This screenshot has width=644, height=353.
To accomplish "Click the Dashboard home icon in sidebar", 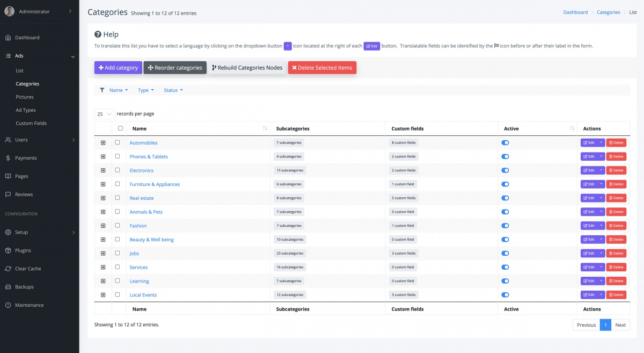I will 8,38.
